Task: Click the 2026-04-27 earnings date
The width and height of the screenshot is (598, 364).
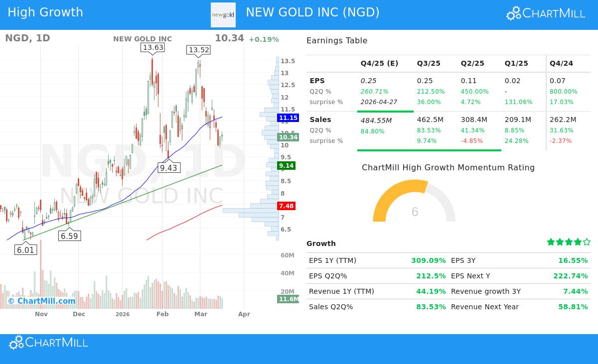Action: click(379, 102)
